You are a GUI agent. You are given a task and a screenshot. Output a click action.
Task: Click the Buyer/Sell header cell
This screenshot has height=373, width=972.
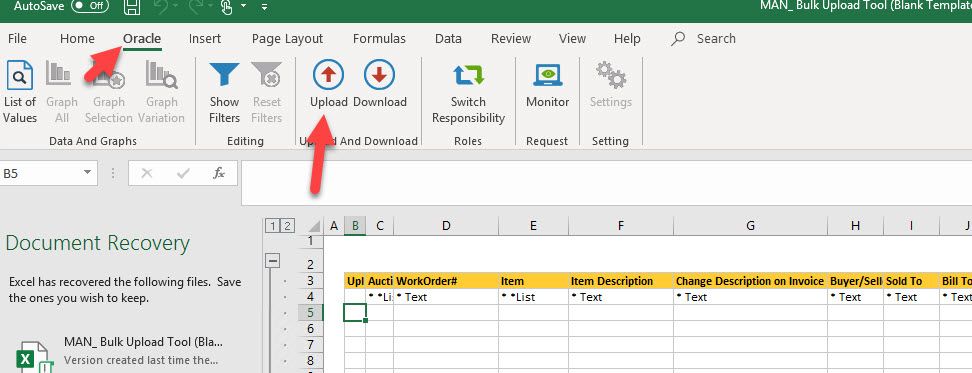(x=855, y=281)
